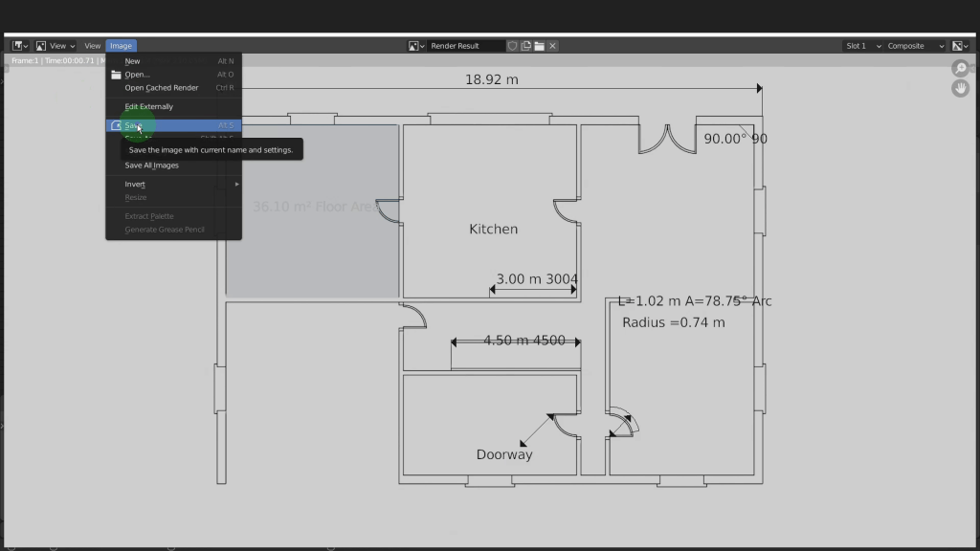Screen dimensions: 980x551
Task: Click the Render Result name field
Action: (466, 46)
